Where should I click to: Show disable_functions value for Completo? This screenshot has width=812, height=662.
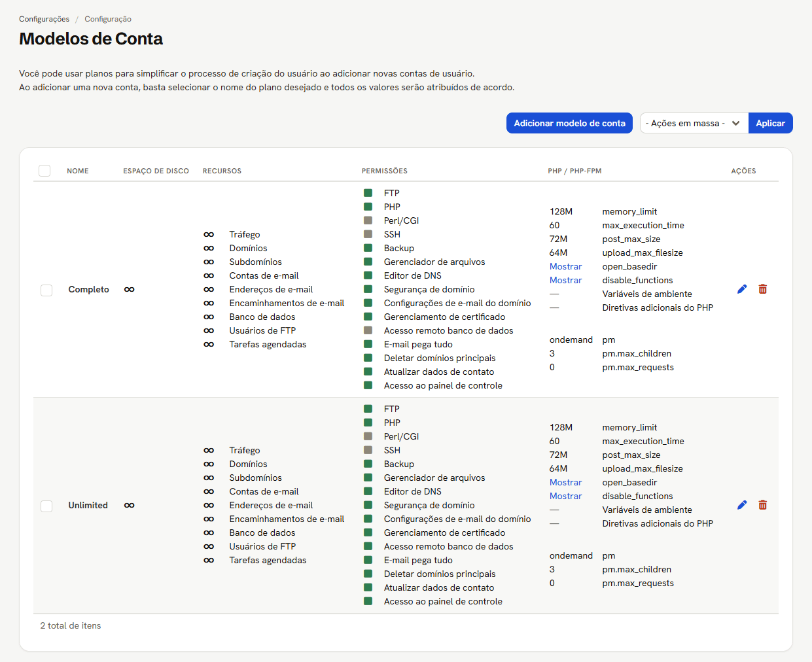(565, 280)
